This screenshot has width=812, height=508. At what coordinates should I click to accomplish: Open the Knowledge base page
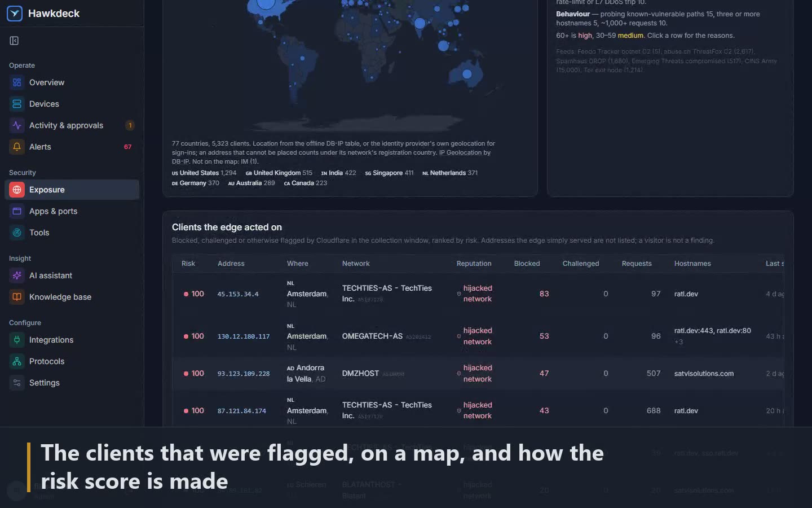pos(72,297)
